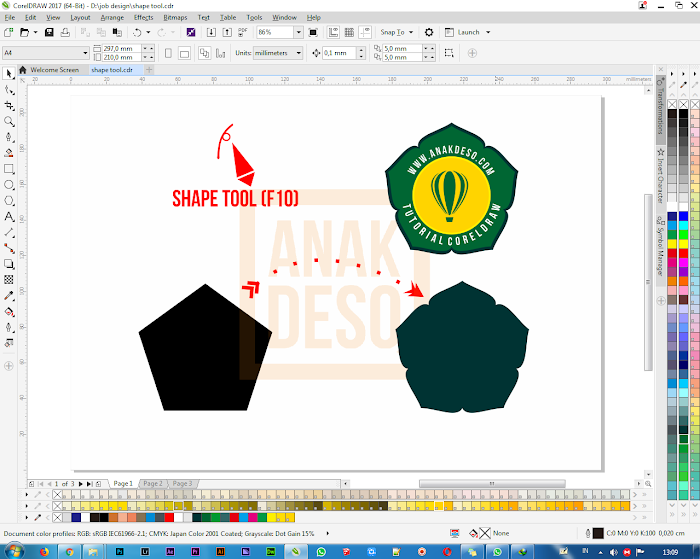Click the horizontal scrollbar thumb
This screenshot has height=559, width=700.
(x=492, y=484)
